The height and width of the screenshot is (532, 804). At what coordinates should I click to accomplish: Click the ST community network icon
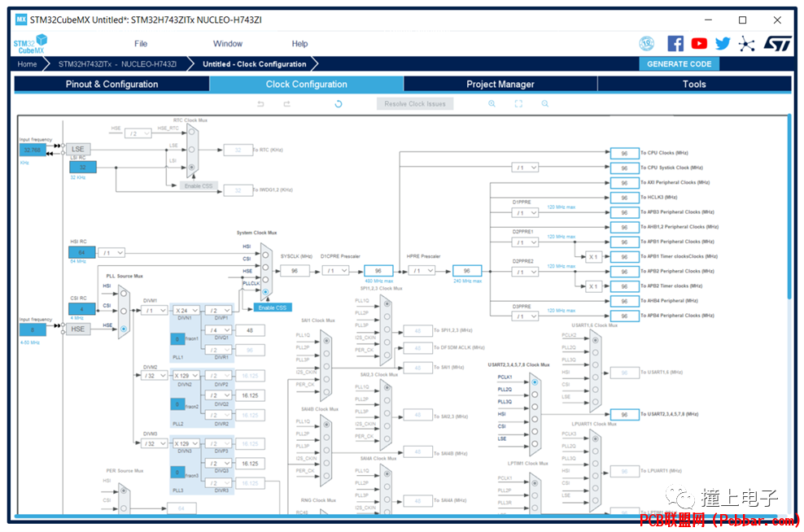coord(746,44)
